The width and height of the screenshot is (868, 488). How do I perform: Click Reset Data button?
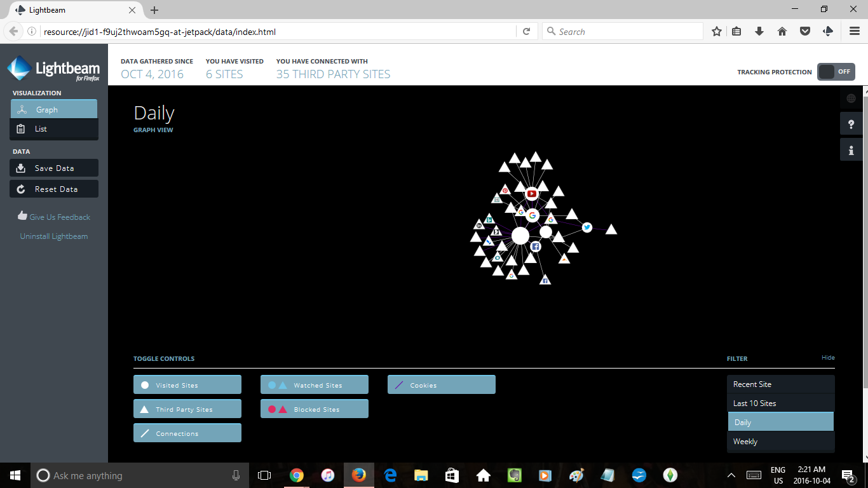click(x=54, y=189)
